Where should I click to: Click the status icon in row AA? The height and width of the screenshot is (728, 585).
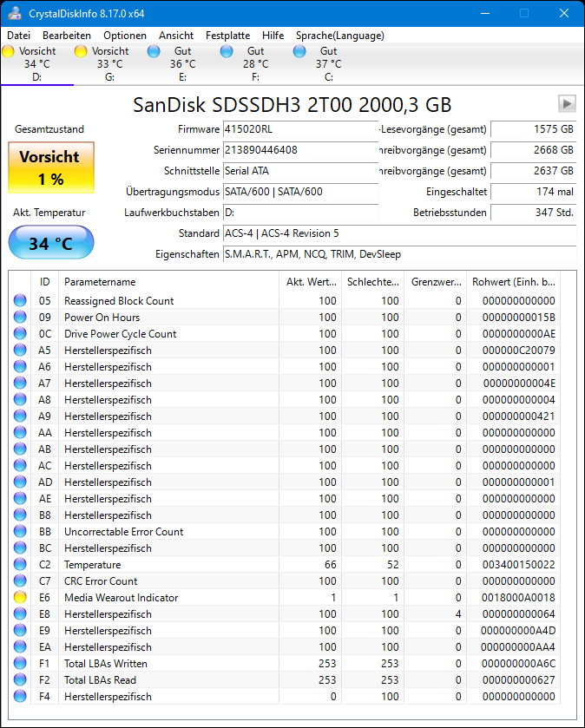tap(20, 432)
